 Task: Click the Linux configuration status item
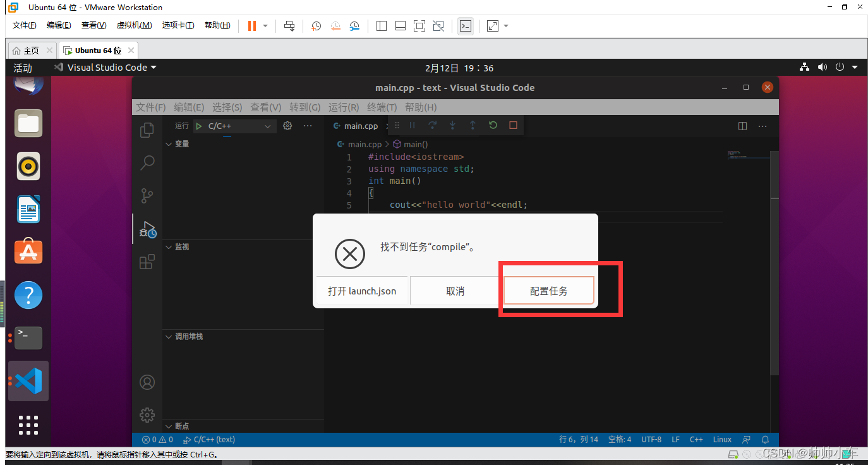coord(722,440)
